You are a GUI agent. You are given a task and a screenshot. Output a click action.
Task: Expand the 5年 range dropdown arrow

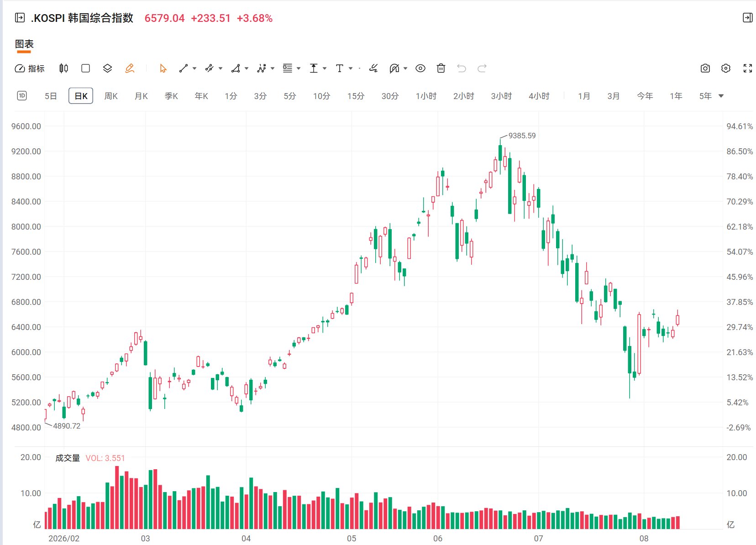coord(721,96)
